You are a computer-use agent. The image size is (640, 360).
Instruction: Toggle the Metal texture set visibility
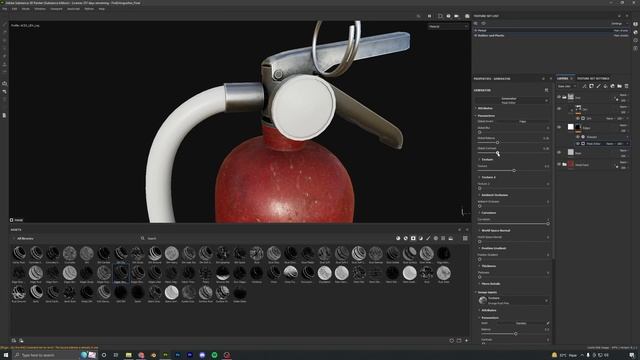point(476,31)
